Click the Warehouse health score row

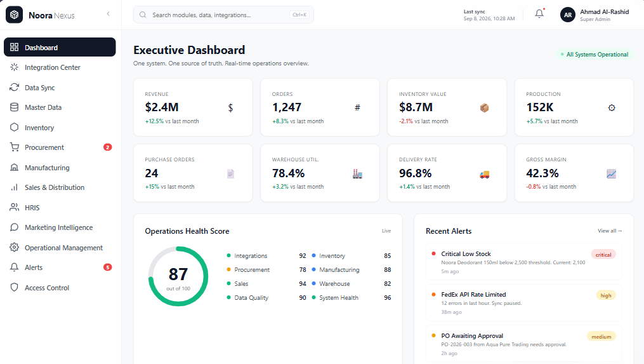click(x=351, y=284)
